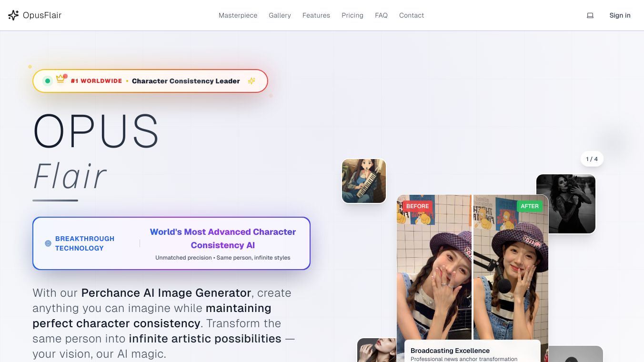Click the gold crown icon in the badge

coord(60,79)
